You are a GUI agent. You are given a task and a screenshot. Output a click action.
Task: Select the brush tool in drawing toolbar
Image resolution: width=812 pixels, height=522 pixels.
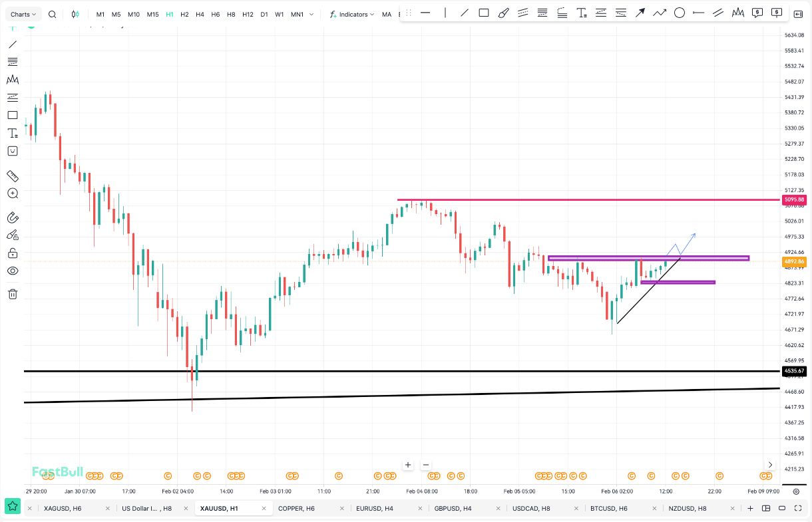503,13
